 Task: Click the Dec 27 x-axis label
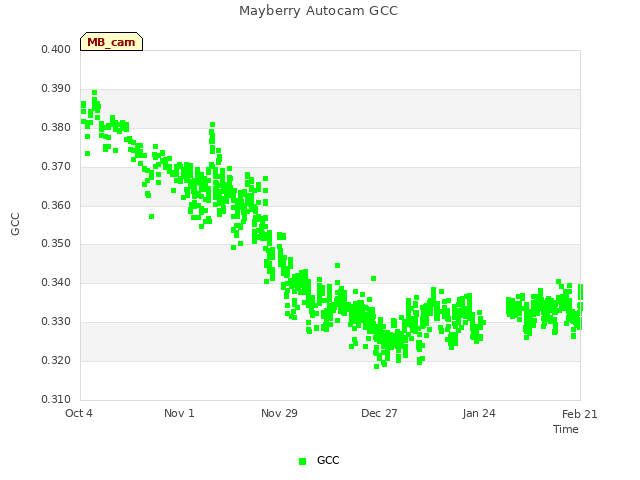point(379,413)
